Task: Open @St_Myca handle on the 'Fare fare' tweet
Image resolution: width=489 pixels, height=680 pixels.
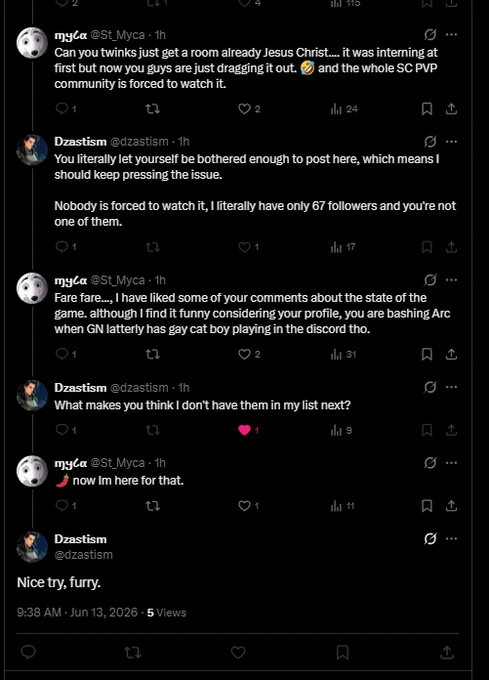Action: [x=117, y=280]
